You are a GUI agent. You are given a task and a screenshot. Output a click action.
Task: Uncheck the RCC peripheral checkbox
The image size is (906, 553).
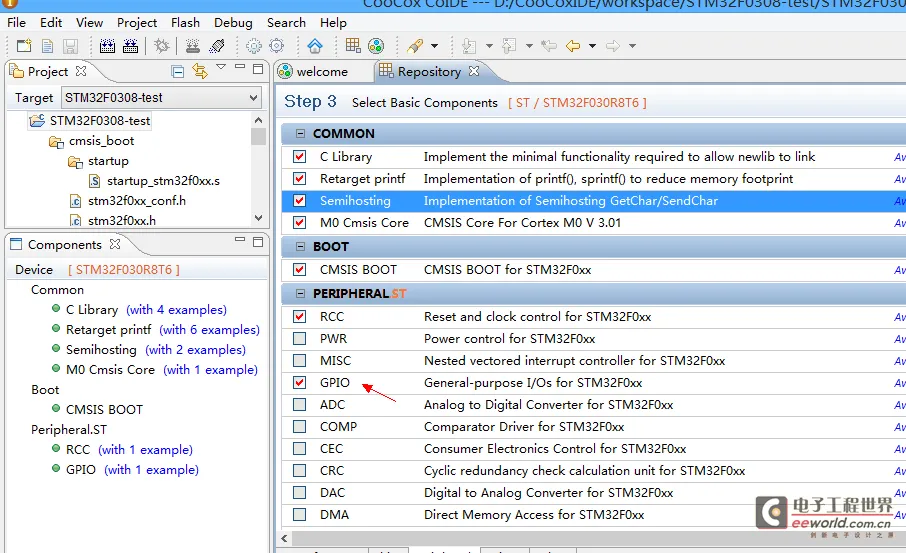(299, 317)
